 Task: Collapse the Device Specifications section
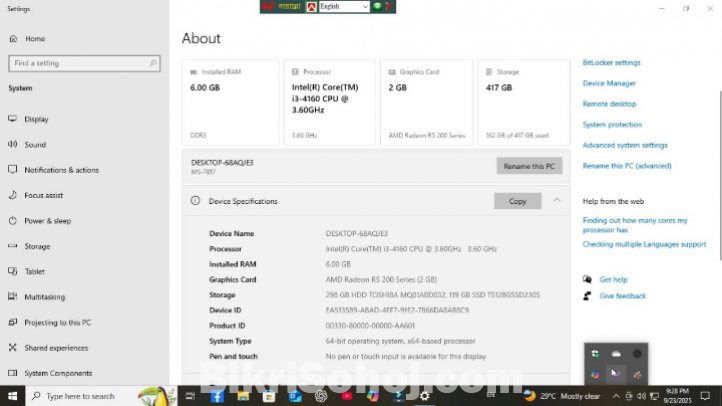pyautogui.click(x=557, y=201)
